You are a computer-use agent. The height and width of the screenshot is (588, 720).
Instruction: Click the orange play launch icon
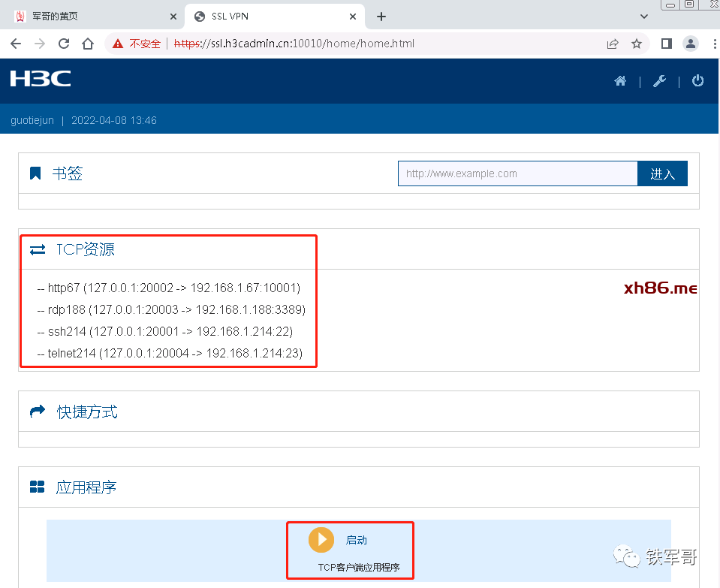321,539
